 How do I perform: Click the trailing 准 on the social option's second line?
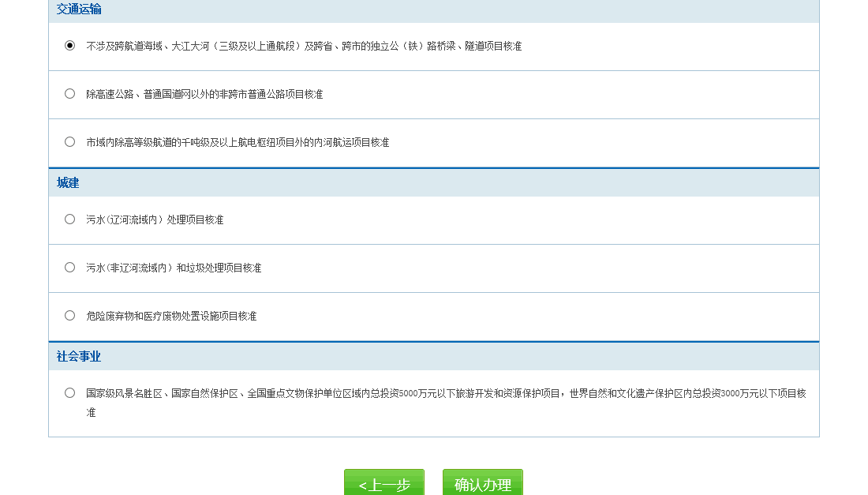coord(91,413)
